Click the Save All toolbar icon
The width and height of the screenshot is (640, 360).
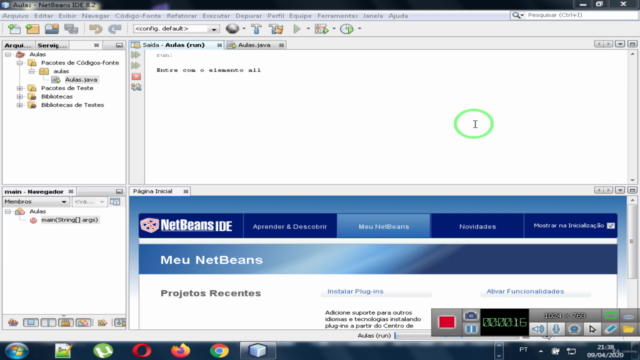coord(71,29)
